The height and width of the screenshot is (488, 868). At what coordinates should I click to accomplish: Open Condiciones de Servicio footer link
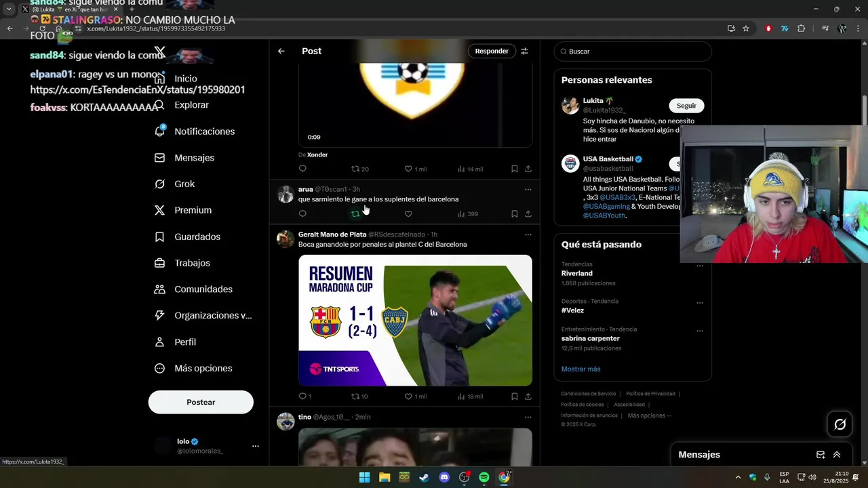tap(589, 394)
